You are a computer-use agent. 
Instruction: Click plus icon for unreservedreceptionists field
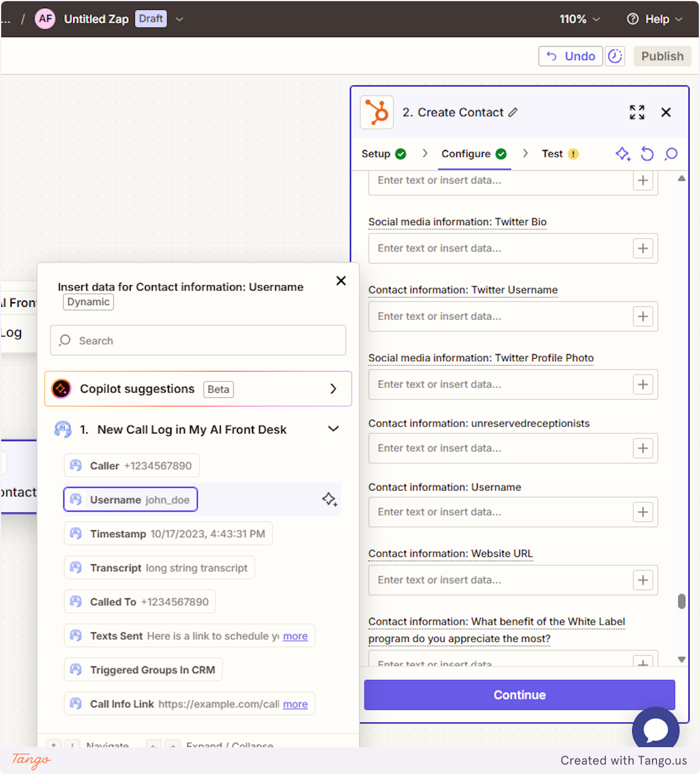point(643,449)
